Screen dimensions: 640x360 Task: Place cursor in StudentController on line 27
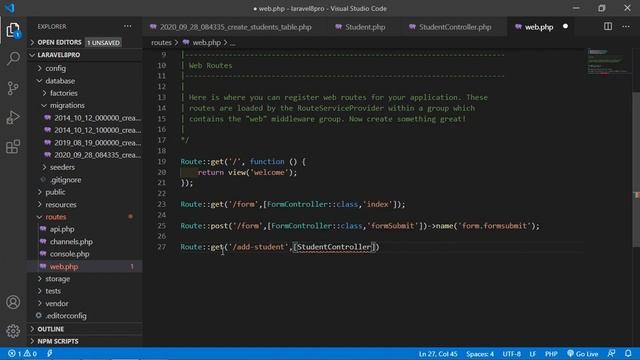(x=334, y=247)
